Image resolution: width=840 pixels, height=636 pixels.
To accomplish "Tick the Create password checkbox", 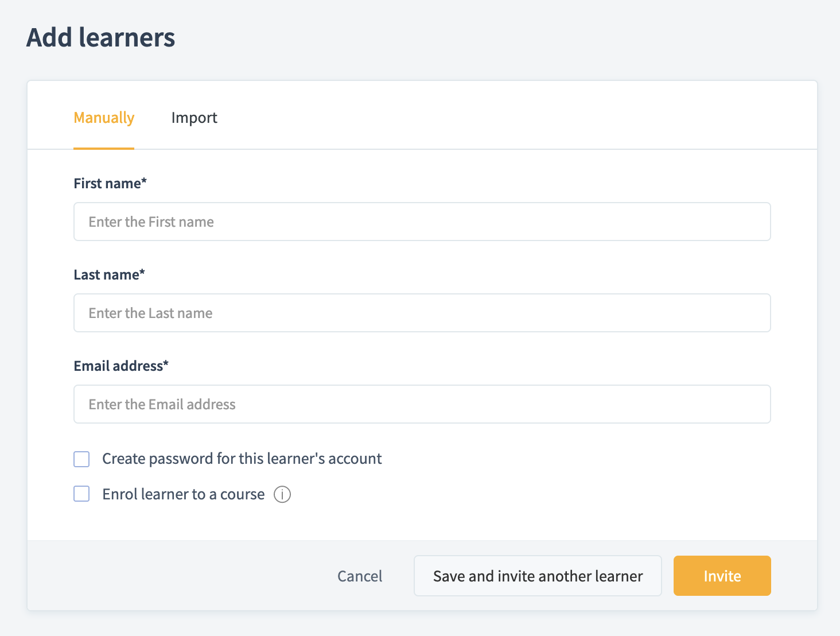I will point(81,459).
